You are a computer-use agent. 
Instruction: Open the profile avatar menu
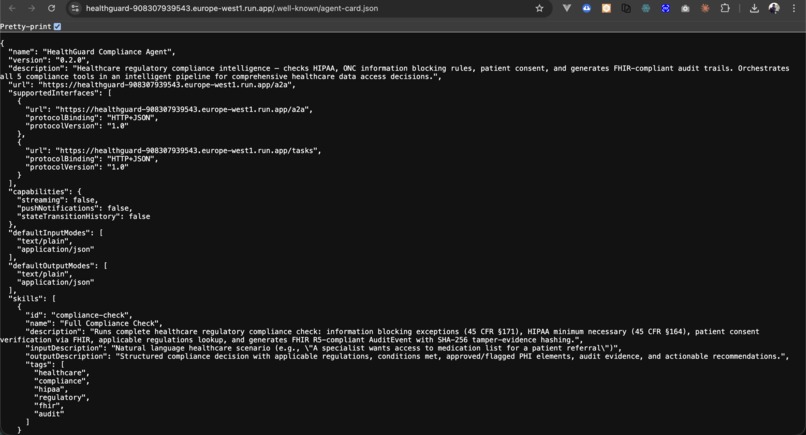pos(774,8)
